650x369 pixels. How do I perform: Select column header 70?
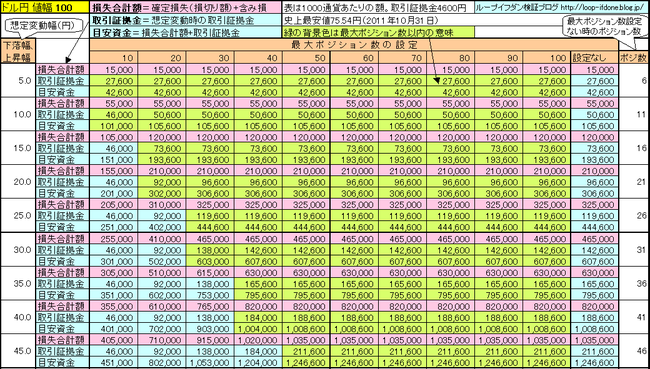point(403,58)
